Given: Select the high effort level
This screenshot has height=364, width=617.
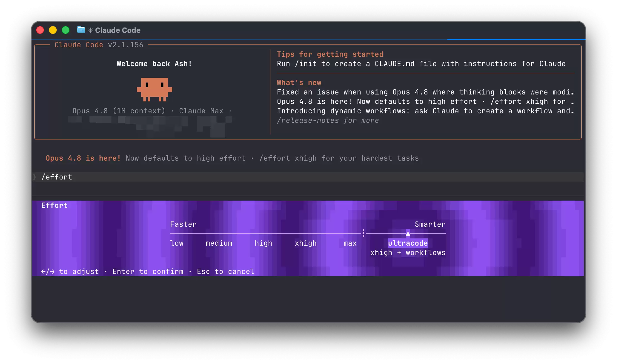Looking at the screenshot, I should [263, 243].
